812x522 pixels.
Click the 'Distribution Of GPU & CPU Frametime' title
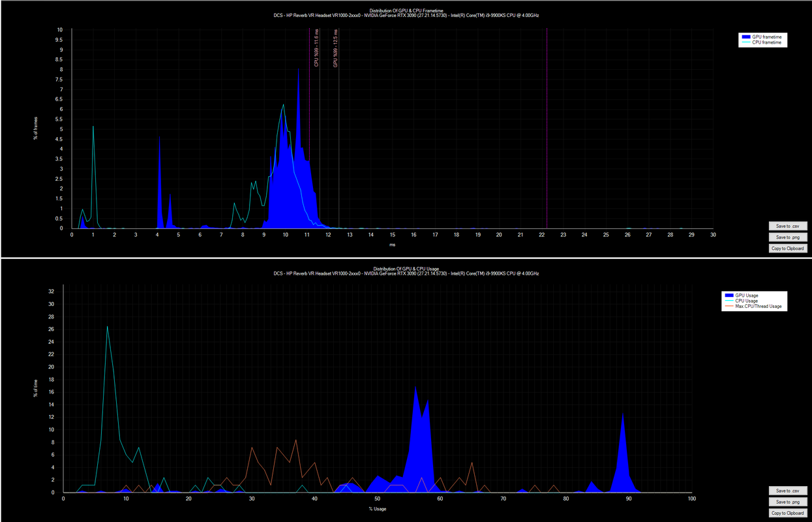click(x=406, y=10)
